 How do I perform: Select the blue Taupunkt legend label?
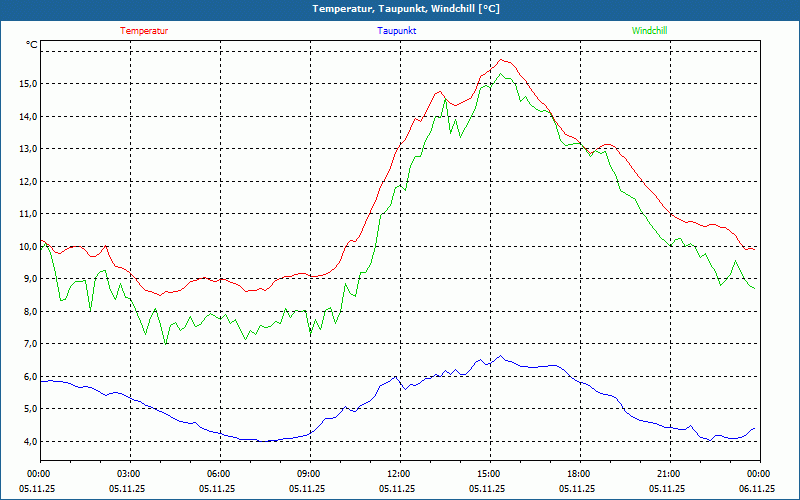tap(397, 31)
